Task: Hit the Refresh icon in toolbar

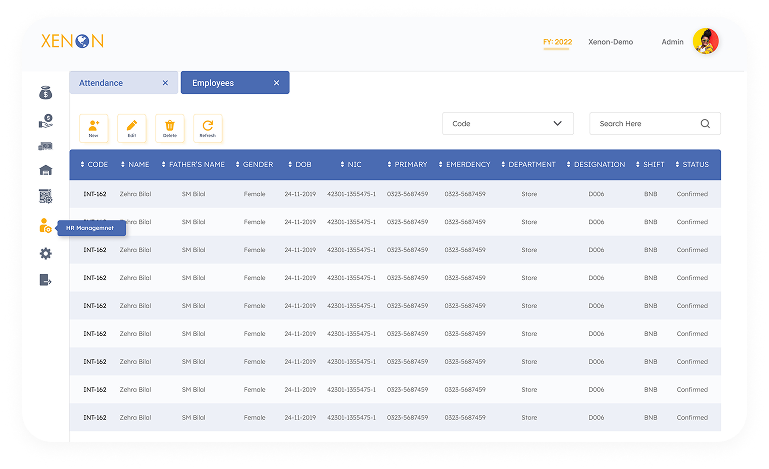Action: pos(207,127)
